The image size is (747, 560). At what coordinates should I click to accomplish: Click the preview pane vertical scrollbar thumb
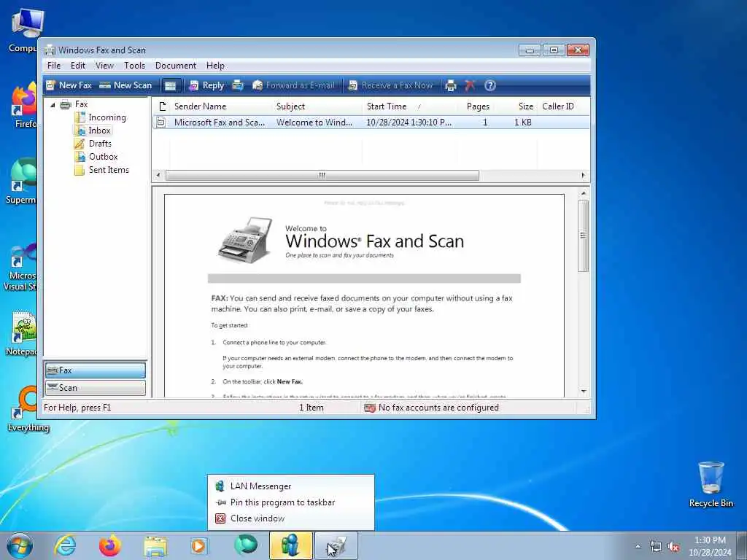(583, 236)
